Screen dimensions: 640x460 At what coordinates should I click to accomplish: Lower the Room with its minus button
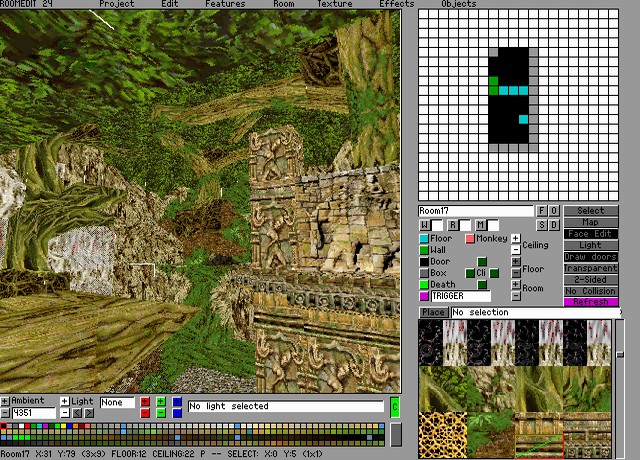(516, 296)
